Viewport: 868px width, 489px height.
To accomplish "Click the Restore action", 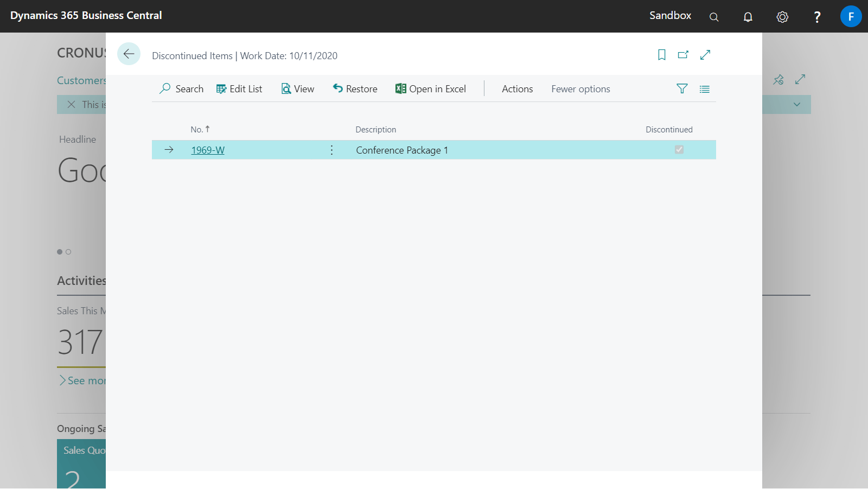I will (355, 89).
